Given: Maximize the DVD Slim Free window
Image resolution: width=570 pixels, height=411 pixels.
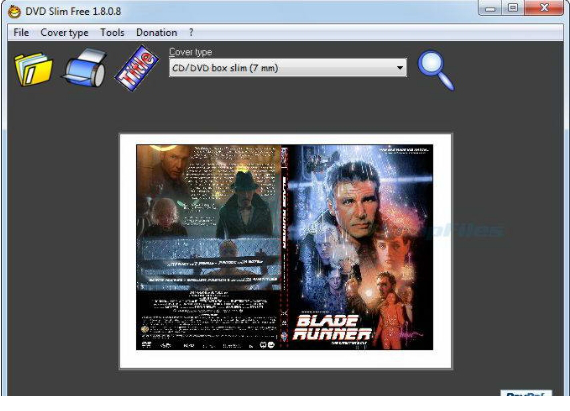Looking at the screenshot, I should [513, 8].
